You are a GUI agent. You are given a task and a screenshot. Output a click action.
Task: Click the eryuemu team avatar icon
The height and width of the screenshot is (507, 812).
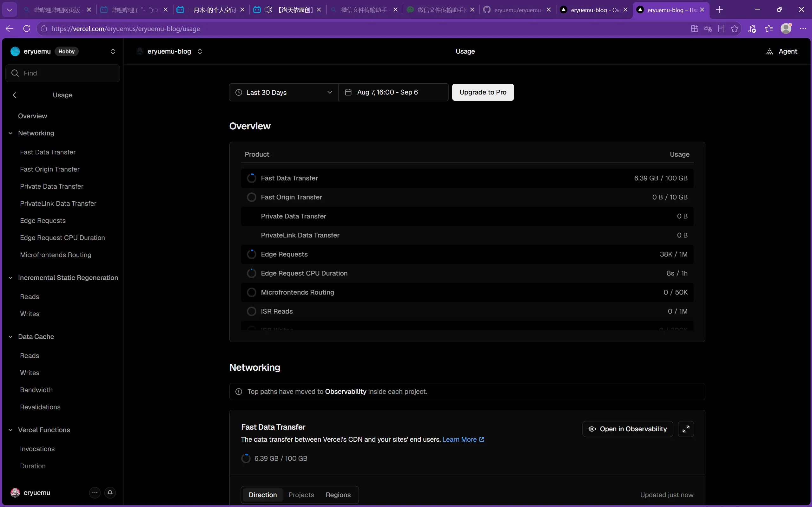(x=15, y=51)
